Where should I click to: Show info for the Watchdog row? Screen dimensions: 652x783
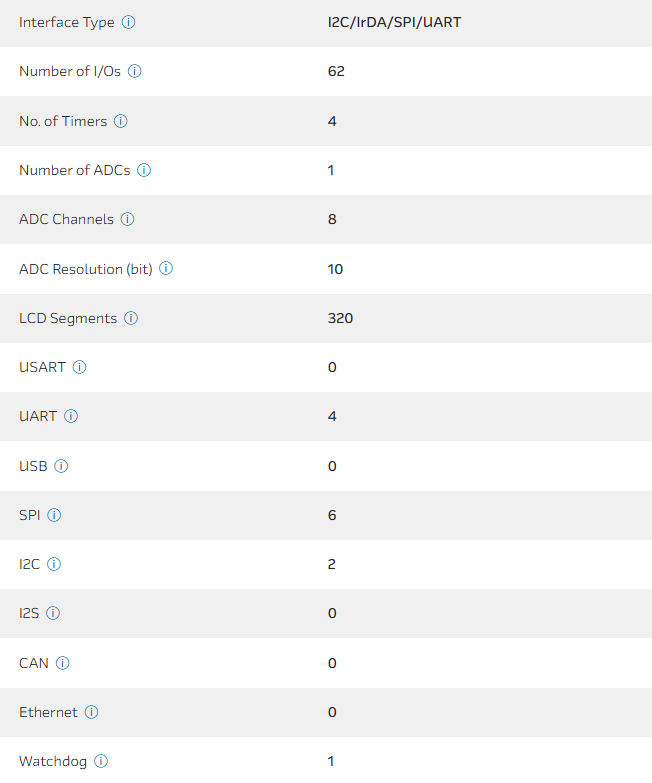101,761
